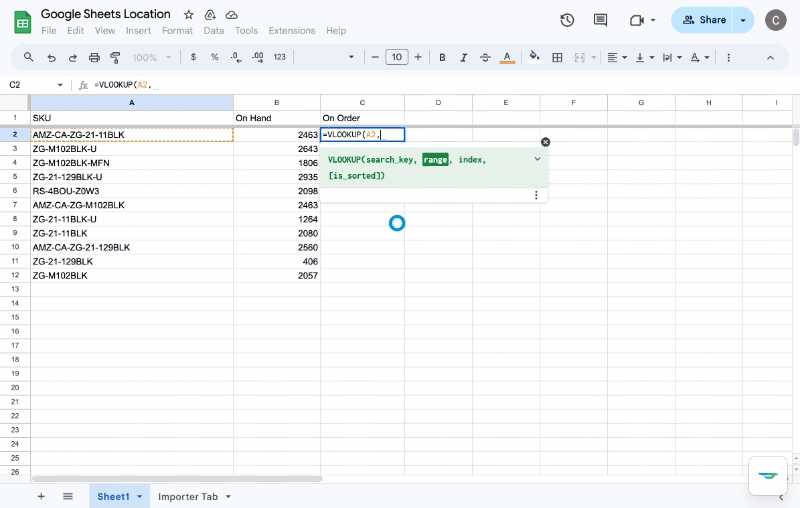Screen dimensions: 800x508
Task: Open the Name box dropdown arrow
Action: coord(60,85)
